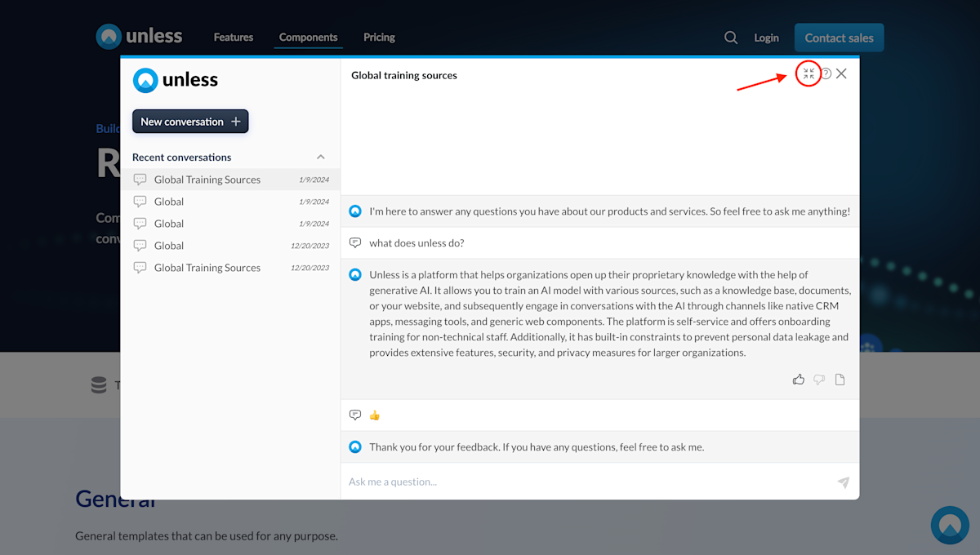The image size is (980, 555).
Task: Click the Ask me a question input field
Action: click(x=490, y=482)
